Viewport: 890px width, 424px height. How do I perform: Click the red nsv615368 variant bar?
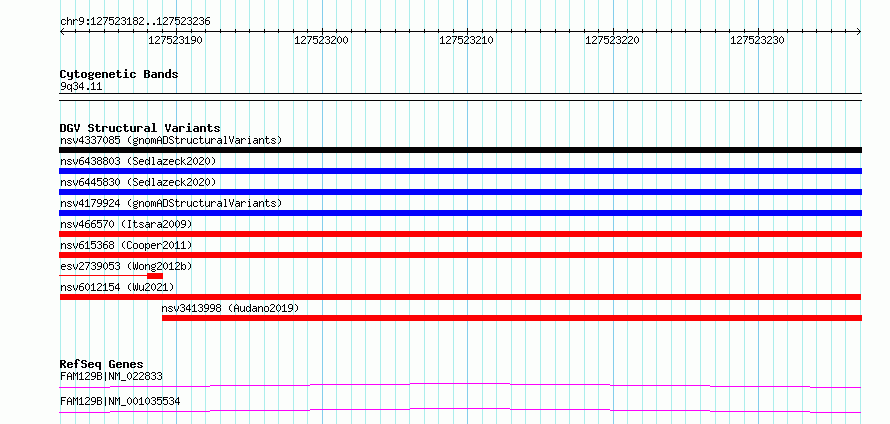tap(460, 255)
